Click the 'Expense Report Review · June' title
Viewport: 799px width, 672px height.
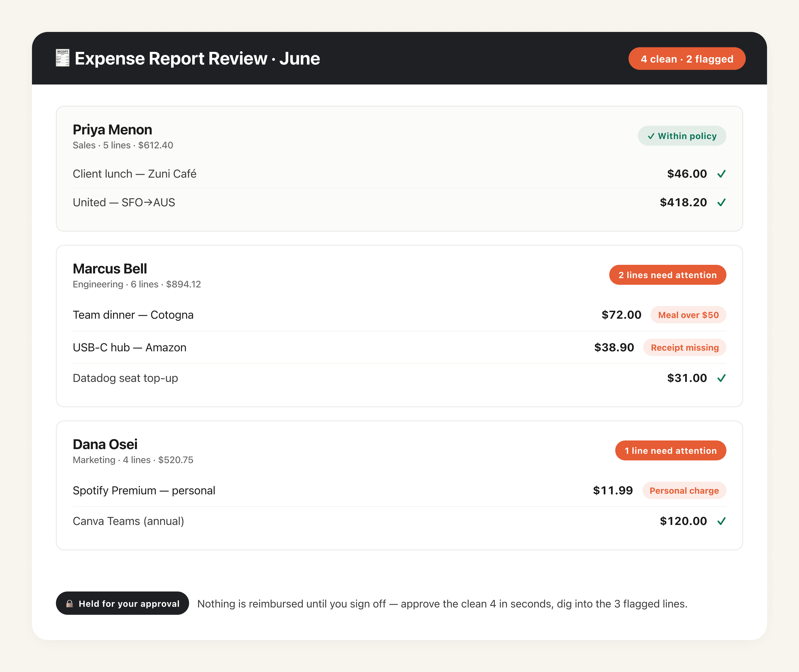(x=198, y=59)
